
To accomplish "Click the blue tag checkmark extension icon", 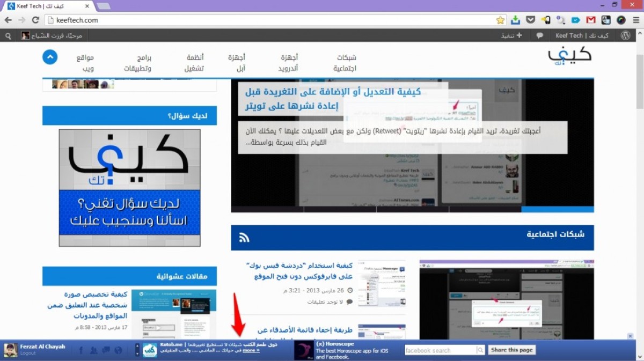I will tap(576, 20).
